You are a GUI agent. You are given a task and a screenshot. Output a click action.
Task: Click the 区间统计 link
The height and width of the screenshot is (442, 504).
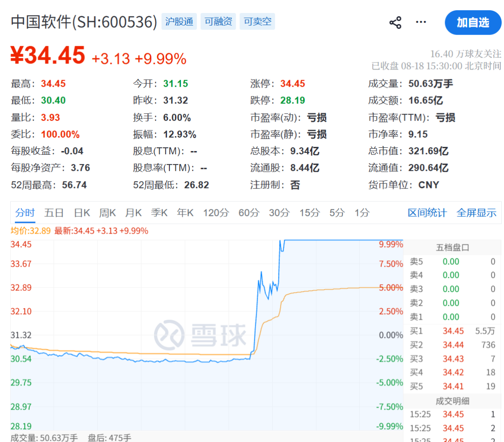[427, 213]
